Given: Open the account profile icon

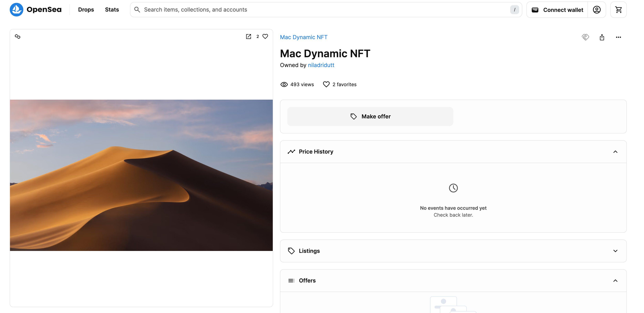Looking at the screenshot, I should (597, 10).
